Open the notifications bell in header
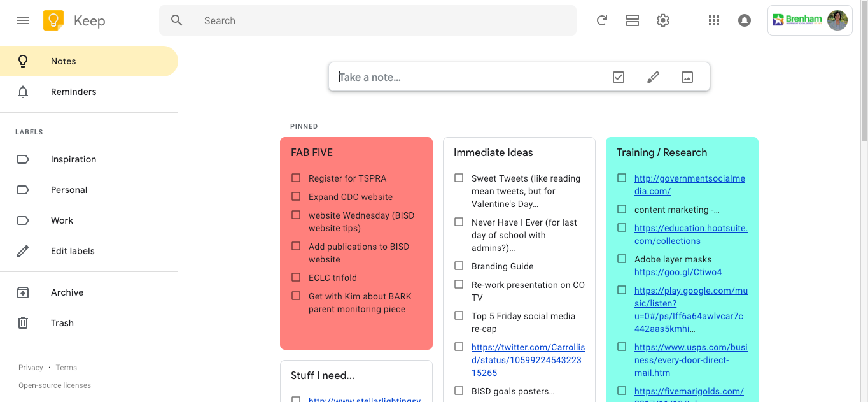868x402 pixels. point(744,20)
